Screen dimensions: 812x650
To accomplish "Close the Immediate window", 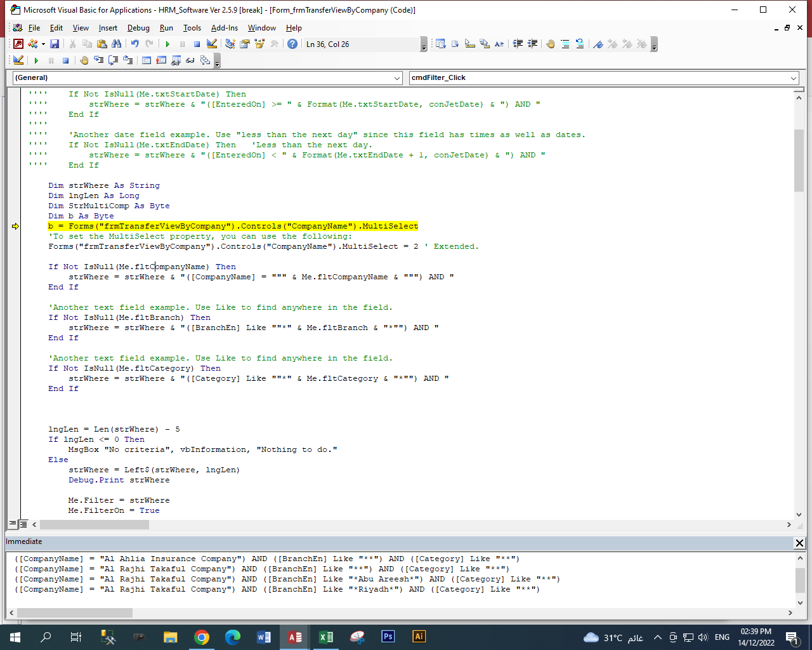I will pyautogui.click(x=799, y=543).
